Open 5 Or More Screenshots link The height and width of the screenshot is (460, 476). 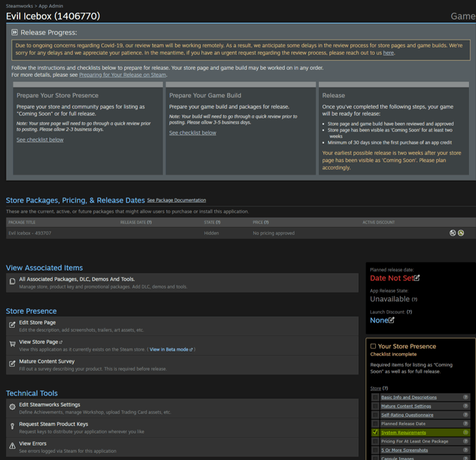click(x=405, y=450)
